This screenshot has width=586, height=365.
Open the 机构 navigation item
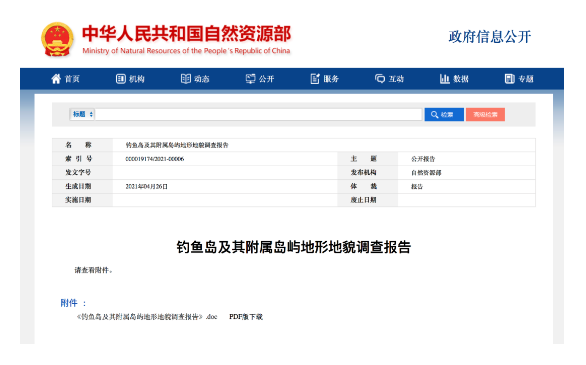click(x=130, y=79)
